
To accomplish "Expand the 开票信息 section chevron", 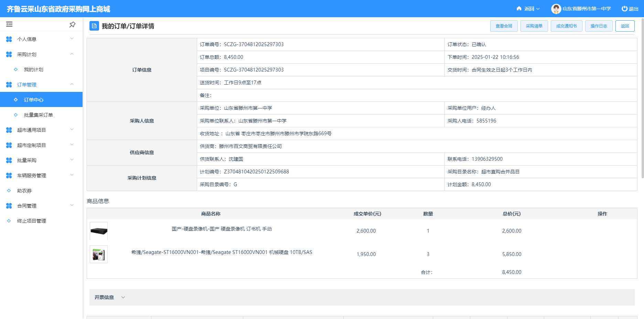I will pyautogui.click(x=123, y=297).
